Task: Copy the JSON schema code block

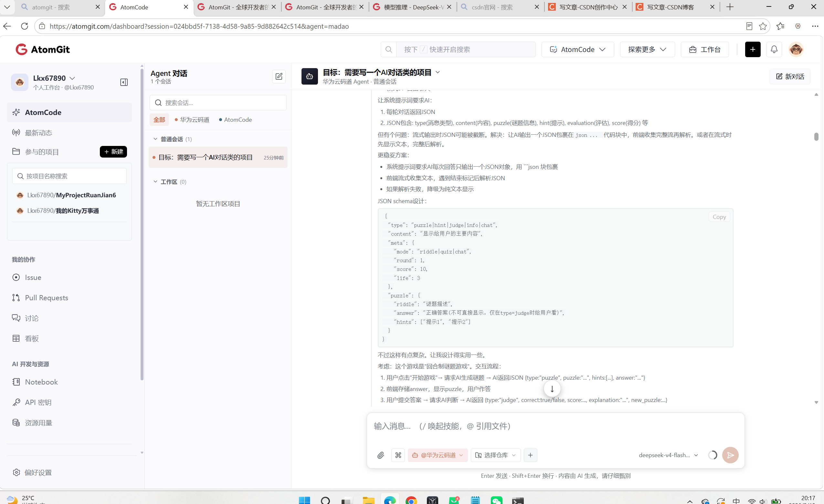Action: pyautogui.click(x=719, y=217)
